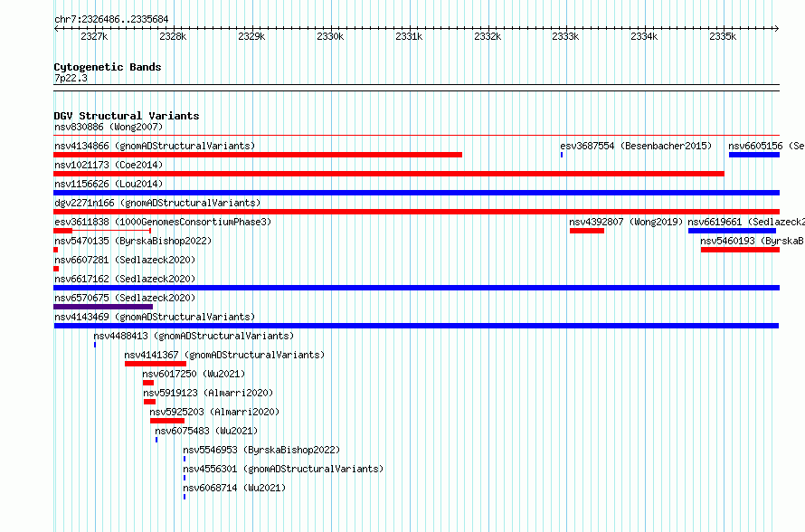Click the red bar under nsv6017250
Image resolution: width=805 pixels, height=532 pixels.
pyautogui.click(x=148, y=383)
